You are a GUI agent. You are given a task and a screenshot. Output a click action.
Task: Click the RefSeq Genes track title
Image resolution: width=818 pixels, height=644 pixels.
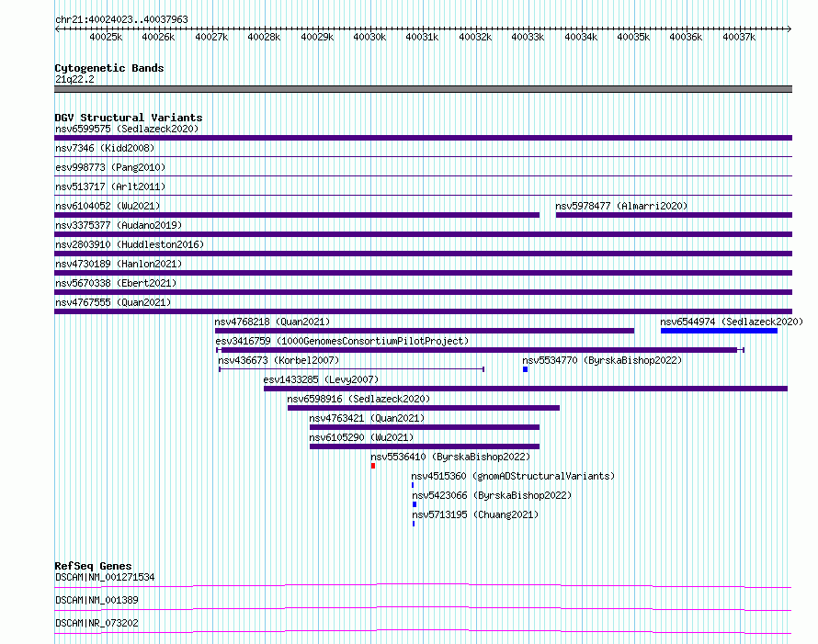point(93,566)
